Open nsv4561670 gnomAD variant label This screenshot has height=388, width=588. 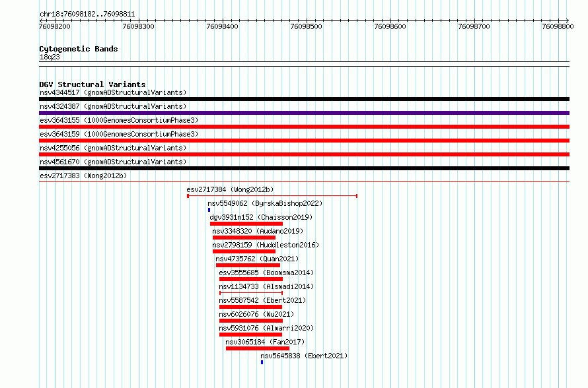[113, 162]
